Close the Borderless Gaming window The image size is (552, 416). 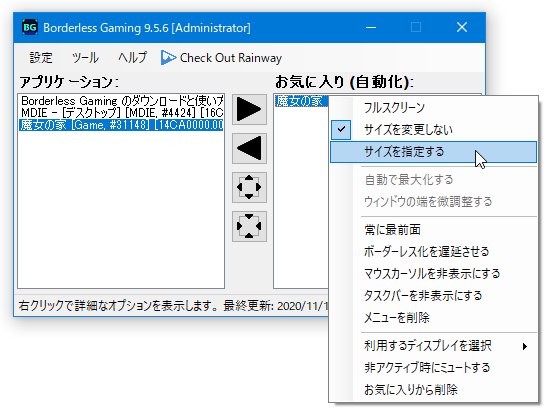(462, 27)
